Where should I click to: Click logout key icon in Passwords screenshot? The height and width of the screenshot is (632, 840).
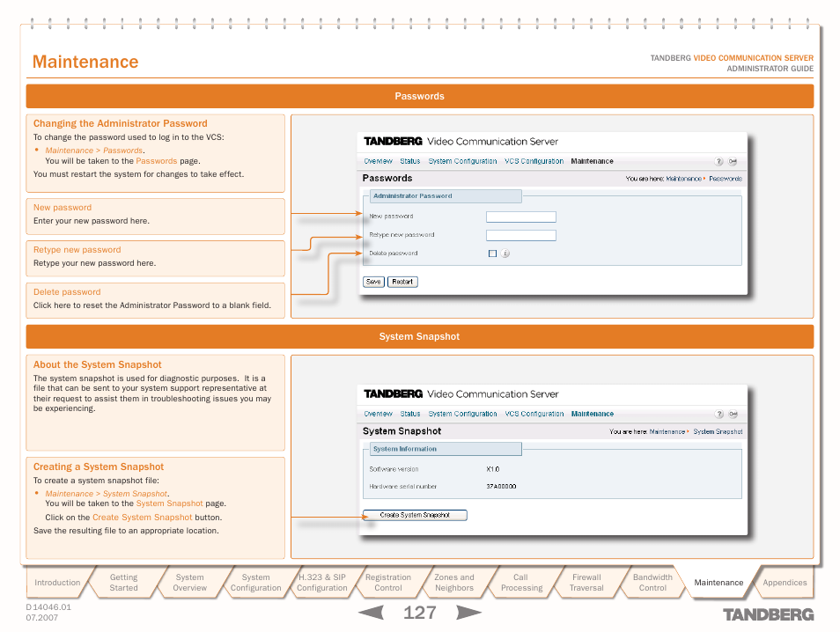[733, 161]
